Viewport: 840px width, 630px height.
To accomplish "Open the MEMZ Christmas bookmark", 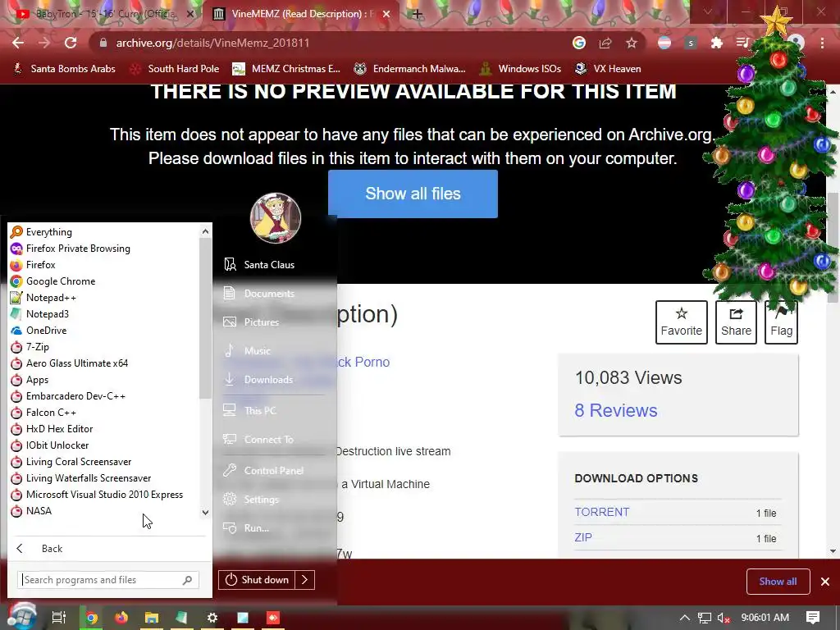I will pos(286,69).
